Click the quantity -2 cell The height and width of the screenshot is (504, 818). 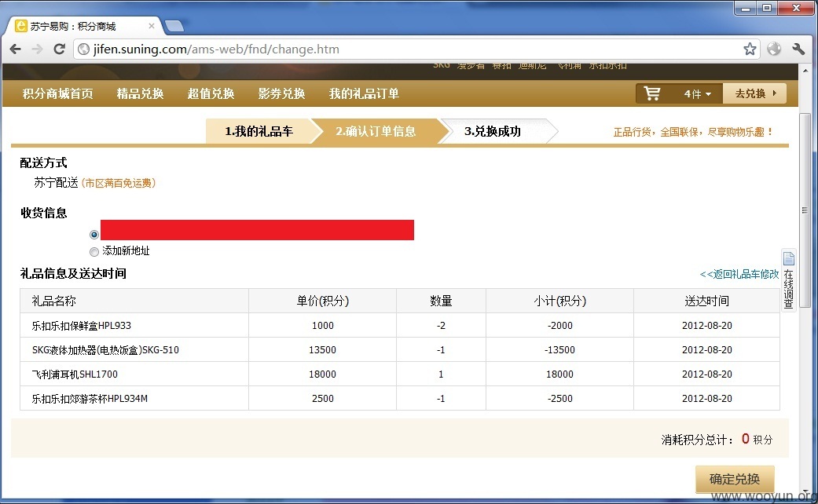(x=441, y=326)
